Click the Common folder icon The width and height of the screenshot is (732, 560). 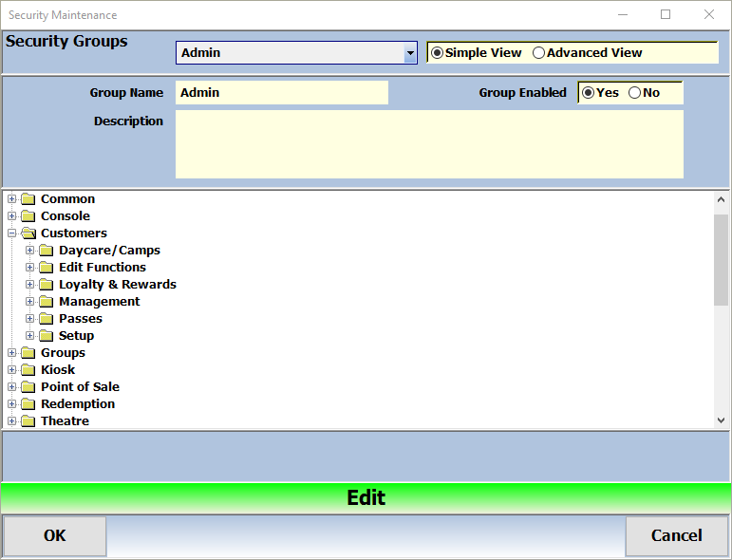click(28, 199)
